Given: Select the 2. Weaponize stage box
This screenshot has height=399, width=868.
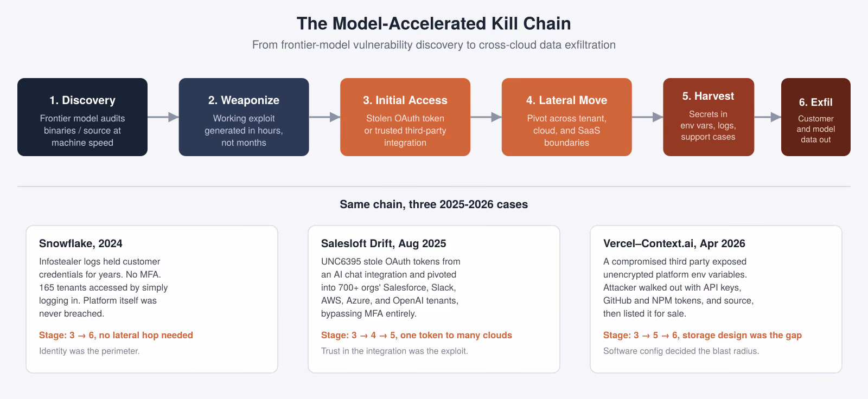Looking at the screenshot, I should (244, 117).
